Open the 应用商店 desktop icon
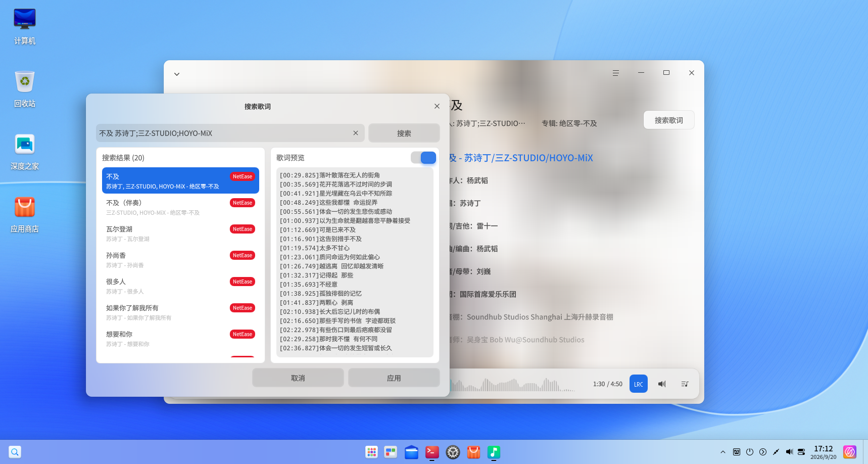The height and width of the screenshot is (464, 868). click(25, 214)
